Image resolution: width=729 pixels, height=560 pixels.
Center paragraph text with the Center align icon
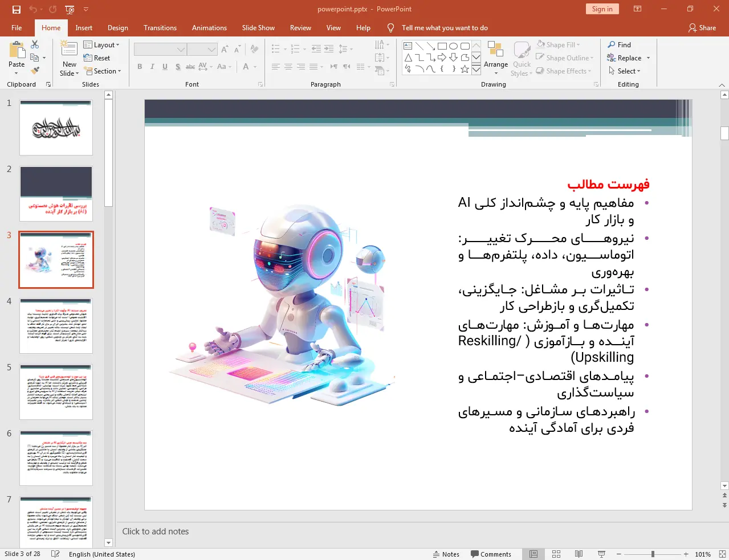tap(288, 67)
